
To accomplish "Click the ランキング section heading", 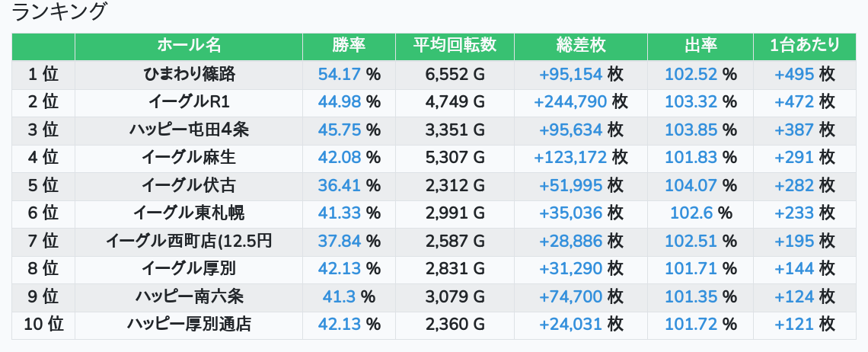I will (x=59, y=12).
